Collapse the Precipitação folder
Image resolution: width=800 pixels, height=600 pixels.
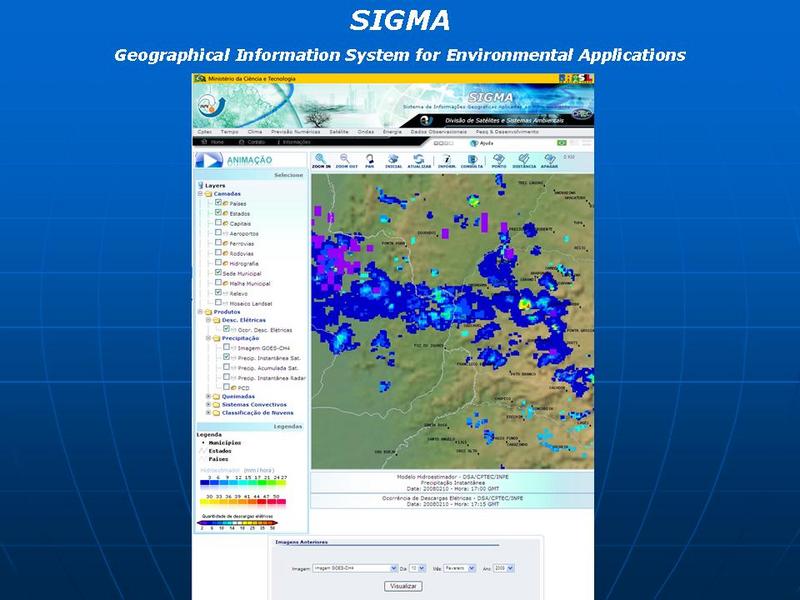point(208,338)
